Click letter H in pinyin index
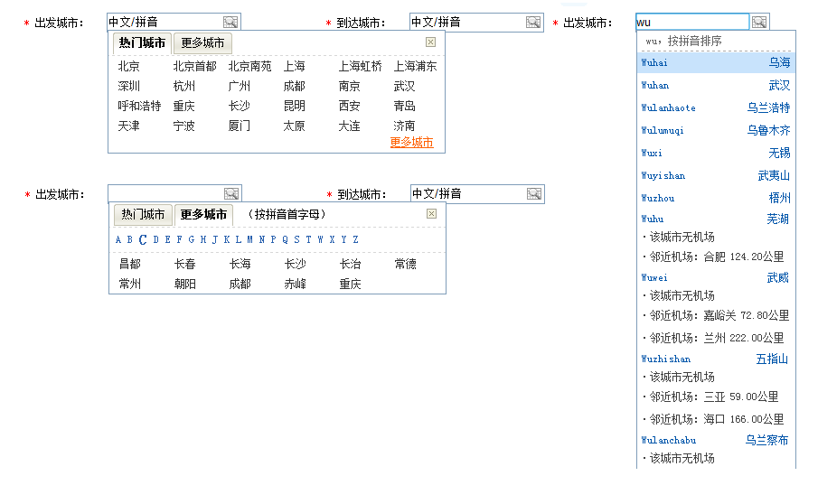This screenshot has height=504, width=818. click(203, 239)
